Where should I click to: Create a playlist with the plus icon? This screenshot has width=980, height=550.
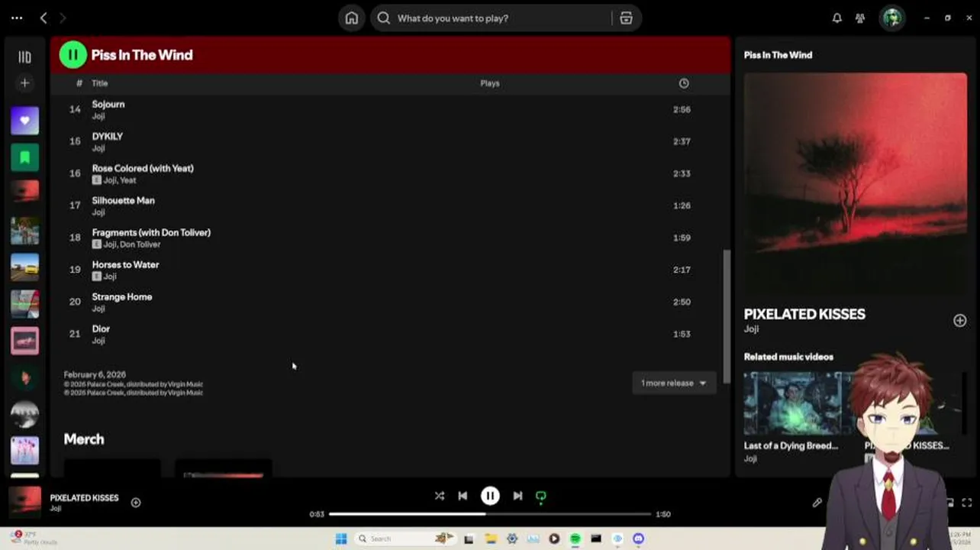pyautogui.click(x=24, y=82)
